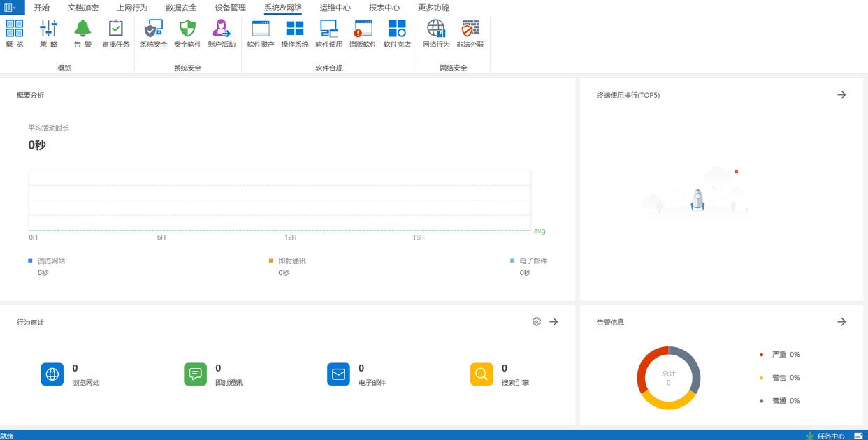Switch to the 数据安全 tab

[181, 8]
